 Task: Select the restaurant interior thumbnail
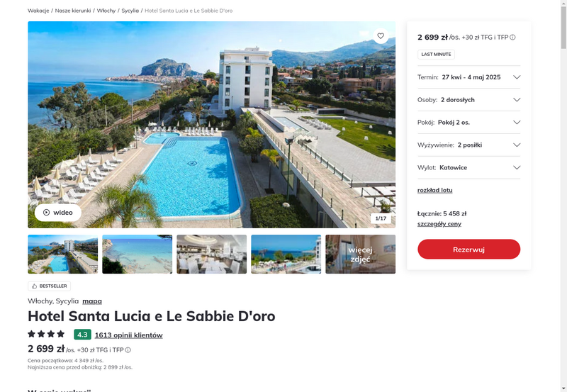[211, 254]
